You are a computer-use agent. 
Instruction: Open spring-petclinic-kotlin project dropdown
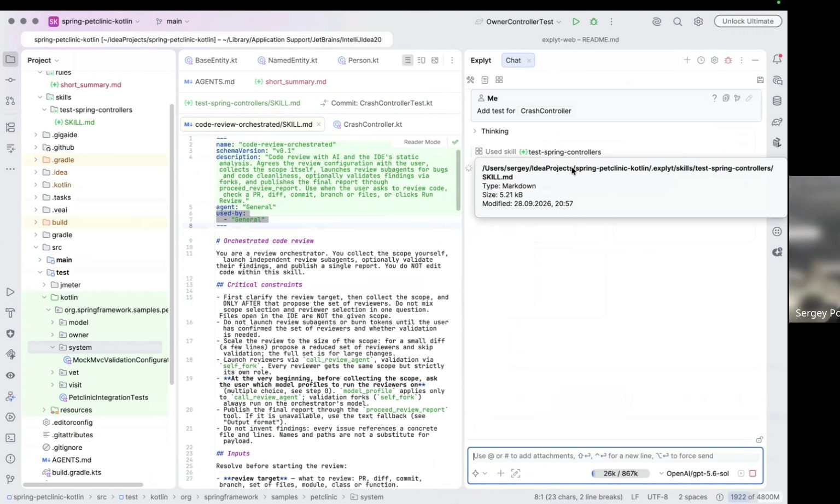[94, 21]
